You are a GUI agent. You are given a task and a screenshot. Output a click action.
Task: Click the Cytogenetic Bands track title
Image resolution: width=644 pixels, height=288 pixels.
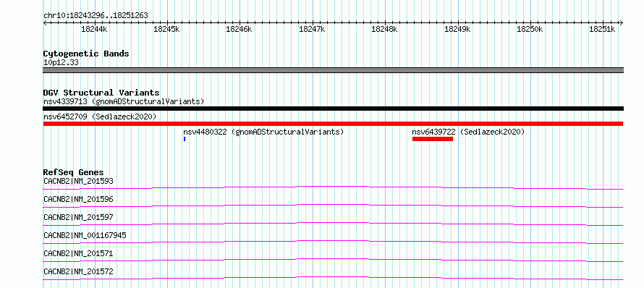click(86, 54)
